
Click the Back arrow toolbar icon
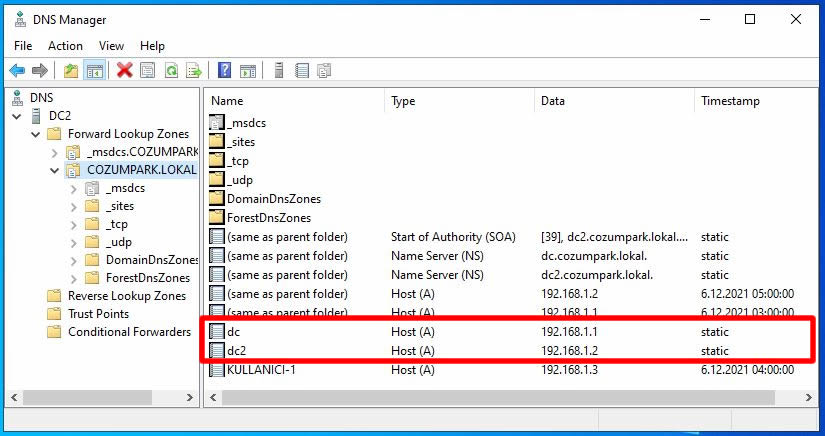17,70
